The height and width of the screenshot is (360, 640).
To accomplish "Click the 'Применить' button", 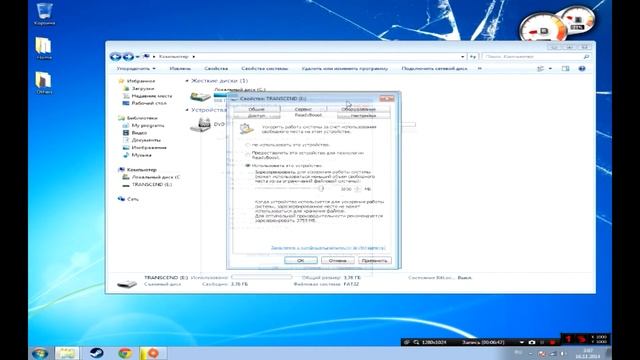I will coord(375,260).
